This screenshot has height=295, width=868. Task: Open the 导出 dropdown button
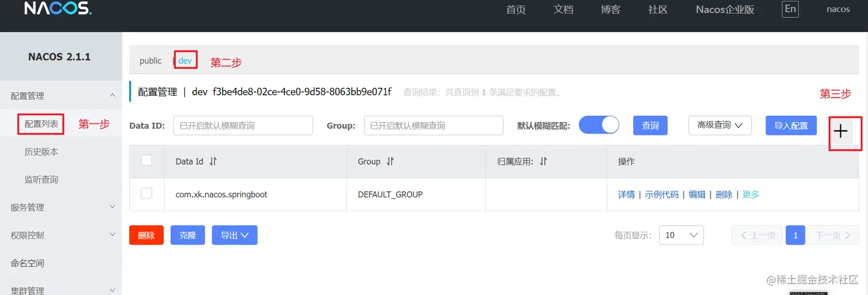(x=234, y=235)
